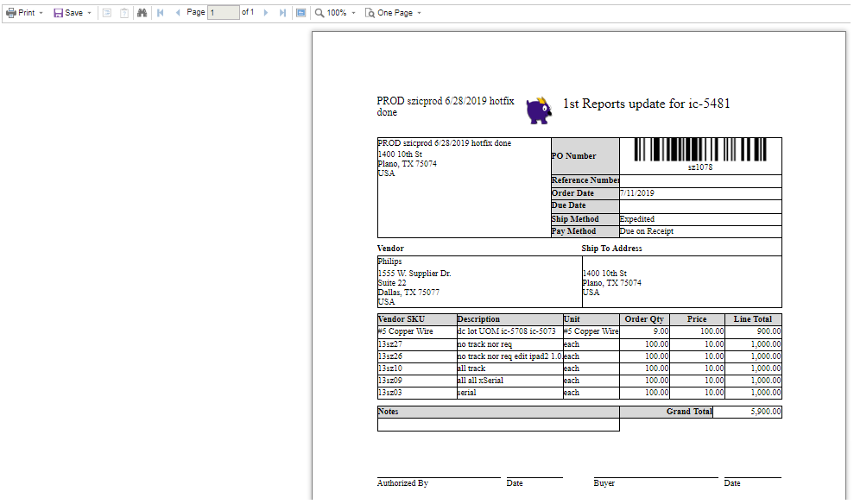This screenshot has height=504, width=854.
Task: Click the purple pig logo
Action: (540, 110)
